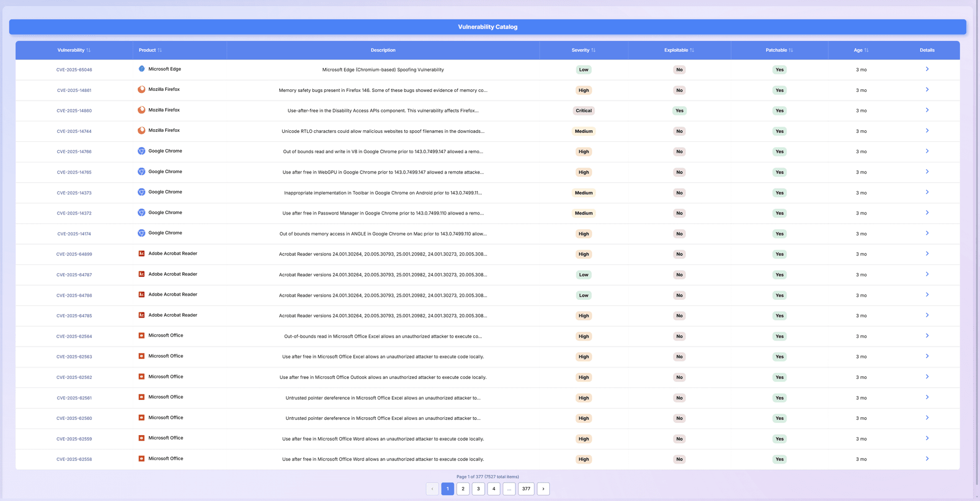Click the description of CVE-2025-14765
Image resolution: width=980 pixels, height=501 pixels.
coord(383,172)
